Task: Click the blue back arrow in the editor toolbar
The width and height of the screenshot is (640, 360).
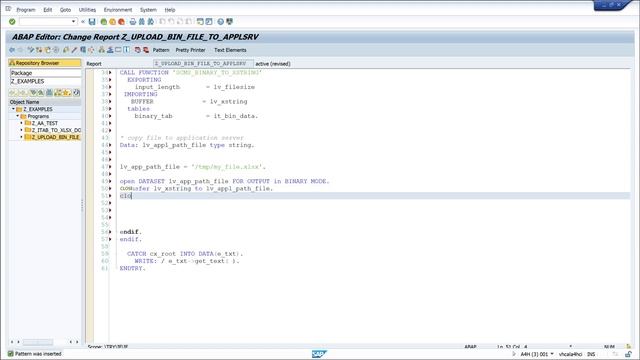Action: pyautogui.click(x=12, y=50)
